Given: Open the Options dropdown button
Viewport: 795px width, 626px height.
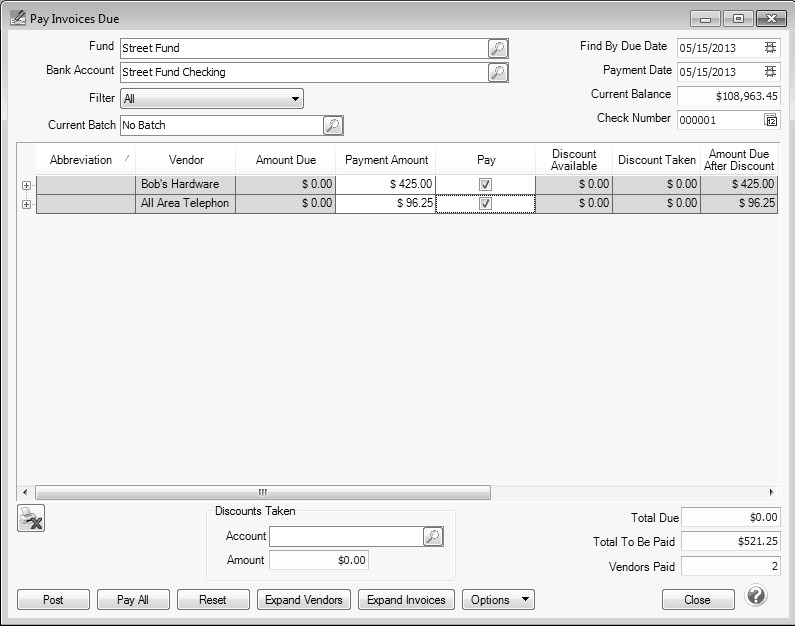Looking at the screenshot, I should coord(497,600).
